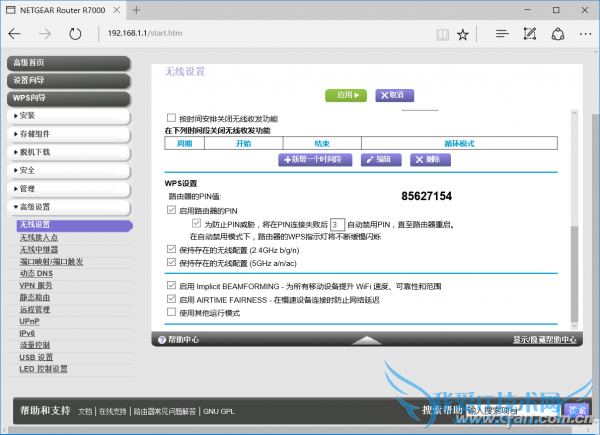
Task: Click the purple 取消 cancel button
Action: (395, 95)
